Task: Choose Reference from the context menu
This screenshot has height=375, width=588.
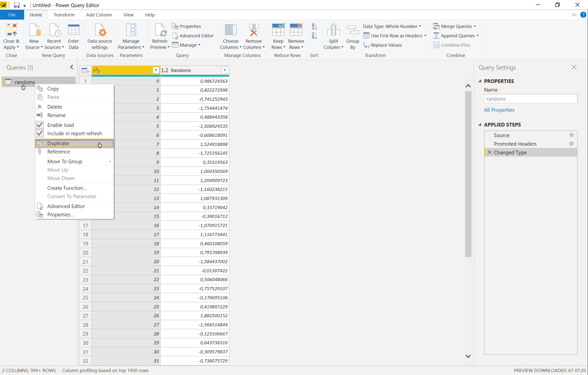Action: pyautogui.click(x=75, y=152)
